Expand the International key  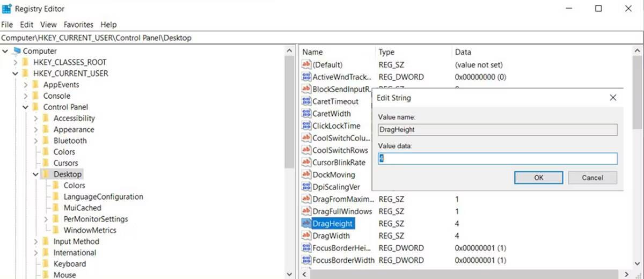point(36,253)
